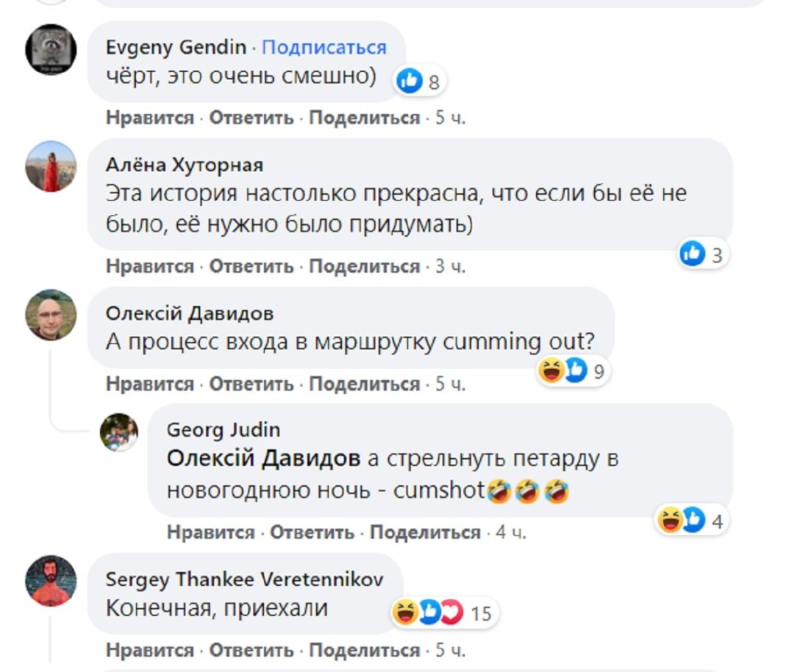Click the 5 ч. timestamp on Evgeny Gendin's comment
This screenshot has width=800, height=672.
(449, 115)
